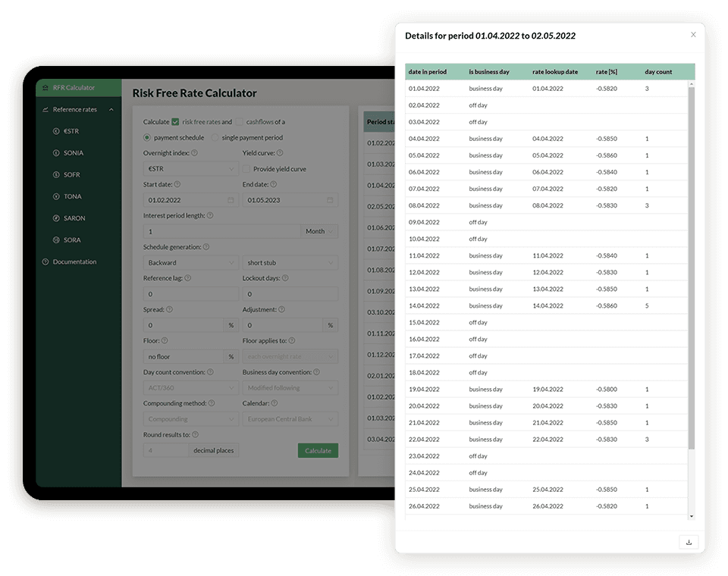Click the help icon beside Schedule generation
Image resolution: width=728 pixels, height=576 pixels.
pos(206,247)
